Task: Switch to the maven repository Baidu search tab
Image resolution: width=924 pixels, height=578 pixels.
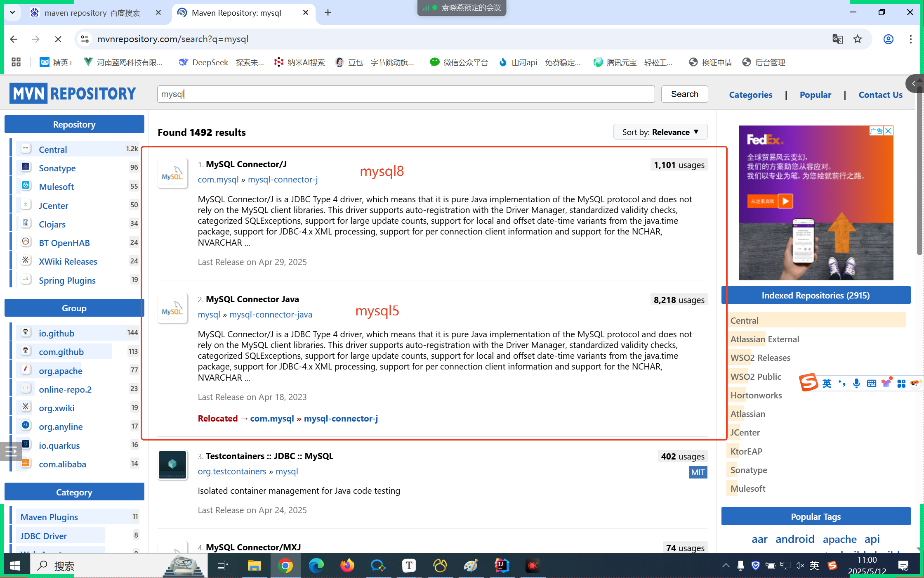Action: pyautogui.click(x=92, y=13)
